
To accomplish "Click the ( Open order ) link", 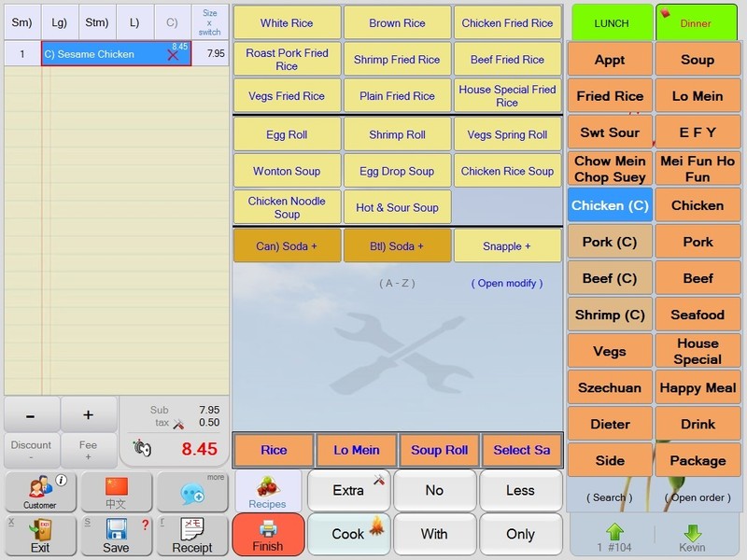I will (x=698, y=497).
